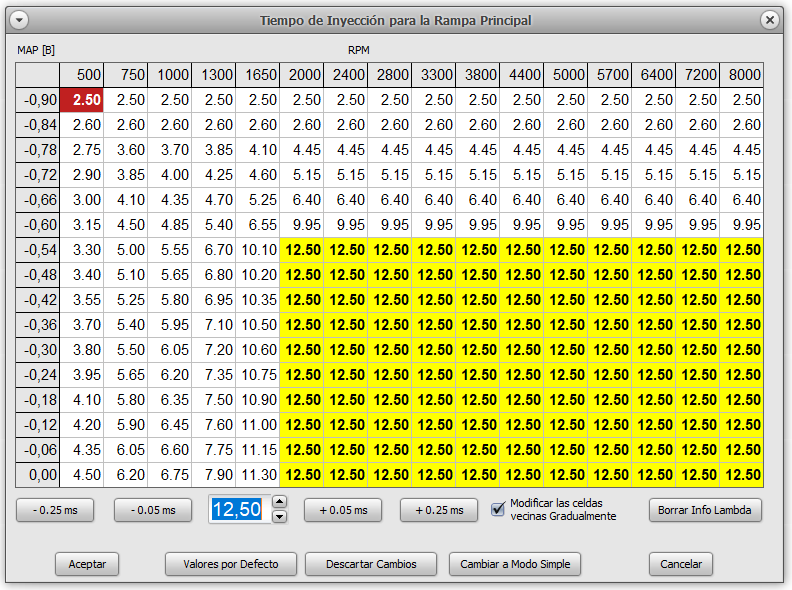
Task: Open the title bar dropdown arrow menu
Action: pos(19,20)
